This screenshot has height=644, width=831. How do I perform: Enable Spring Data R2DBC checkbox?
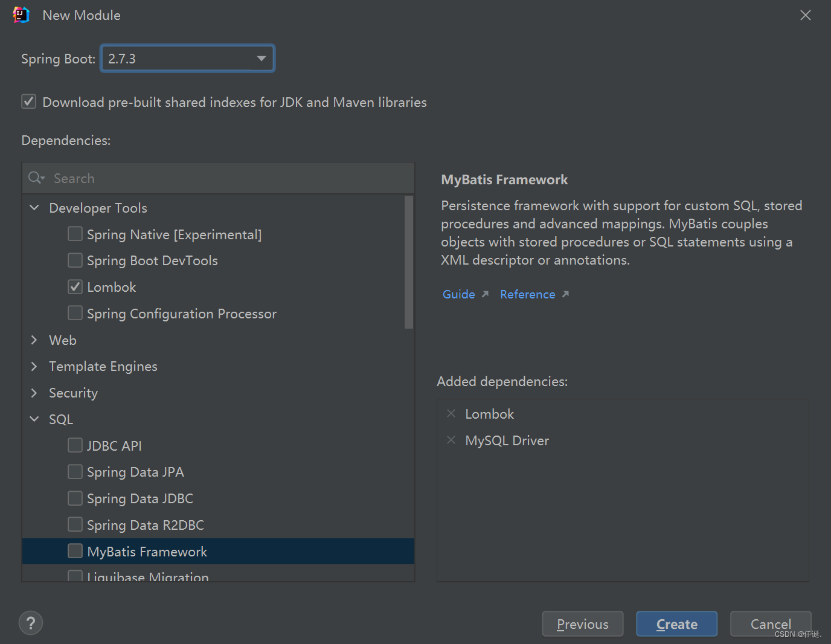pos(75,524)
